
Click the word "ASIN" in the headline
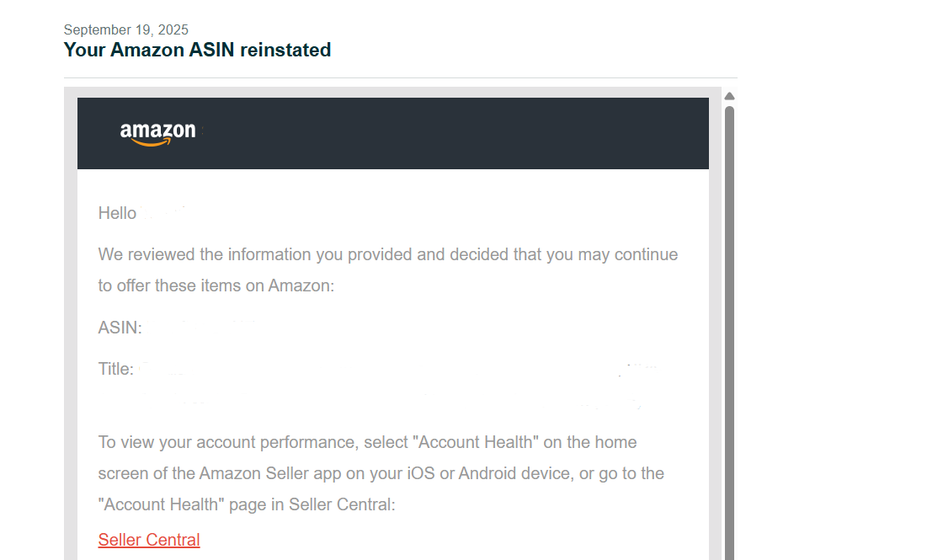coord(212,50)
